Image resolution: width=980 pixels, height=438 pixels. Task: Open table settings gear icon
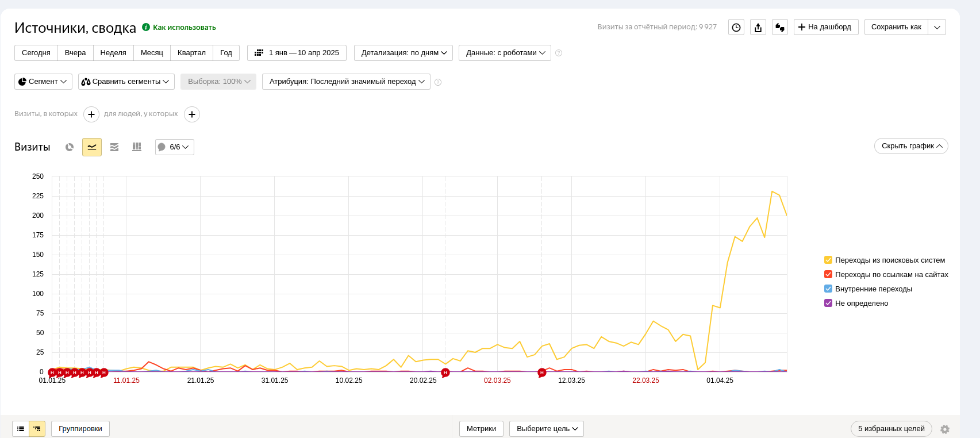point(945,429)
